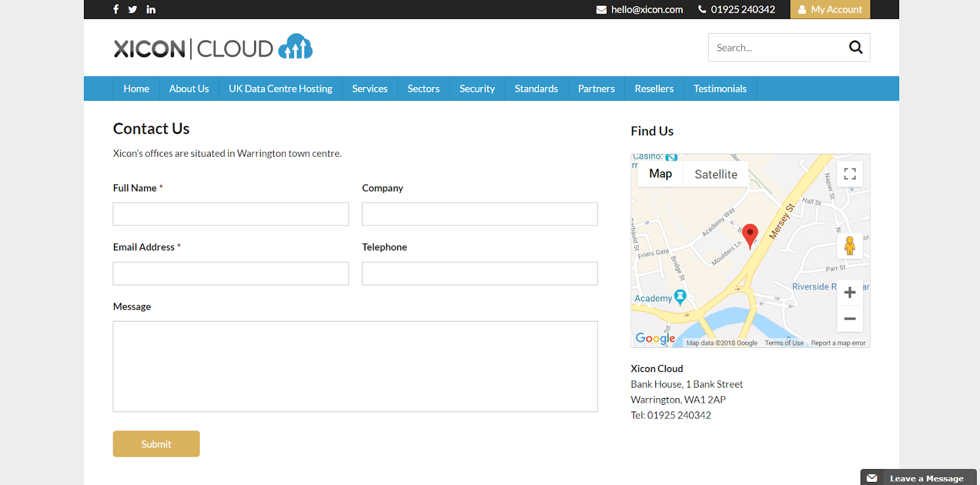This screenshot has width=980, height=485.
Task: Click the Telephone input field
Action: point(480,274)
